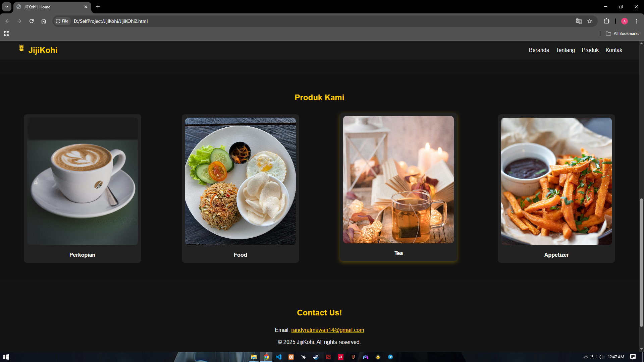Click the back navigation arrow

[x=7, y=21]
